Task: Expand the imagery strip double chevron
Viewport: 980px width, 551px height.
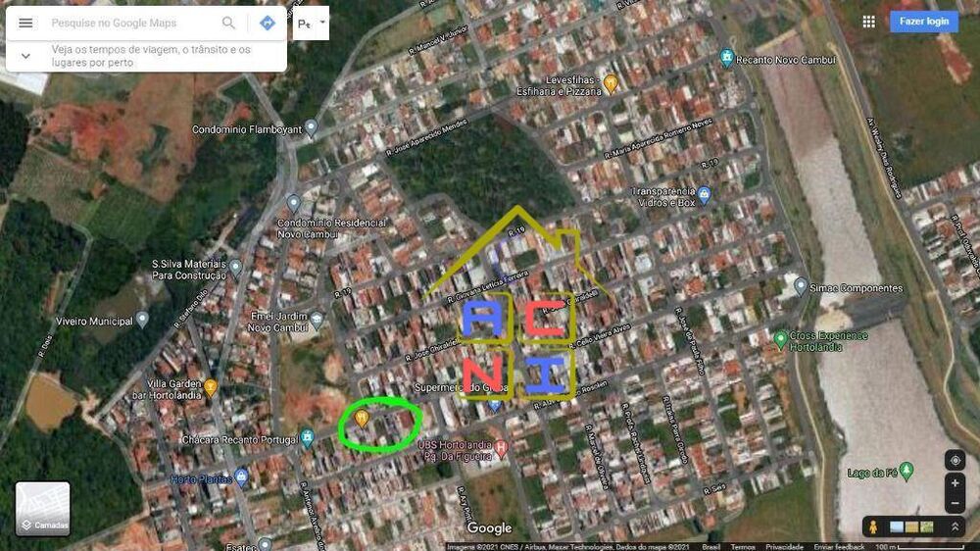Action: pyautogui.click(x=955, y=527)
